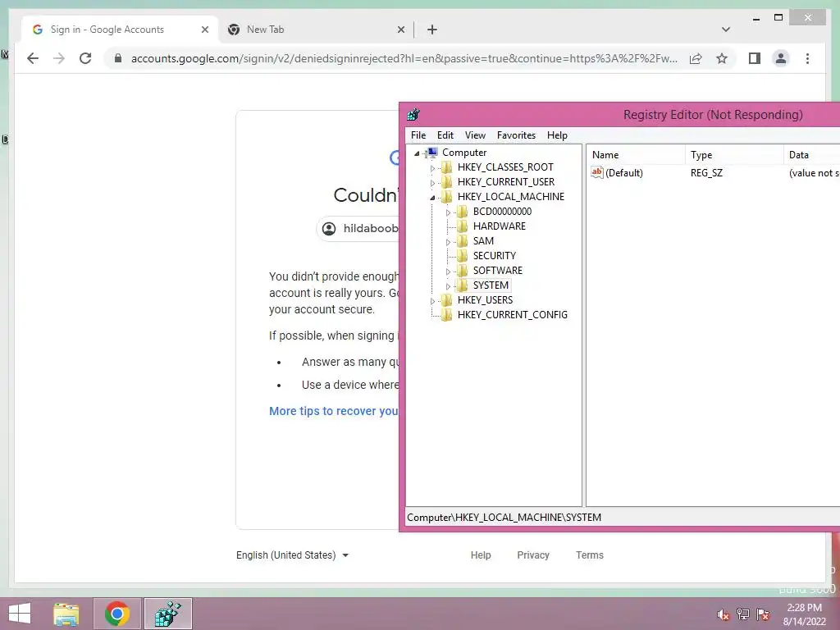Expand the HKEY_CLASSES_ROOT node
This screenshot has height=630, width=840.
click(433, 168)
